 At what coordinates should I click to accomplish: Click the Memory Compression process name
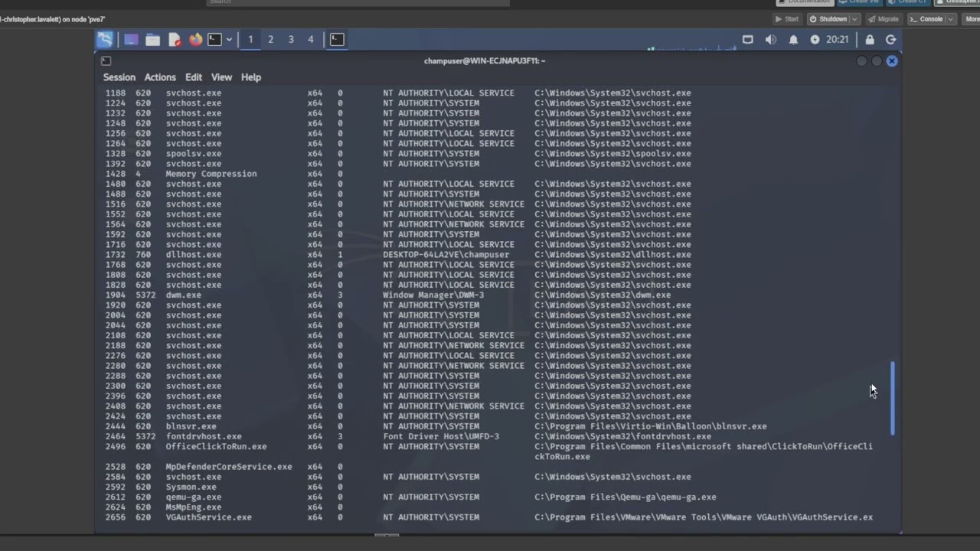211,174
